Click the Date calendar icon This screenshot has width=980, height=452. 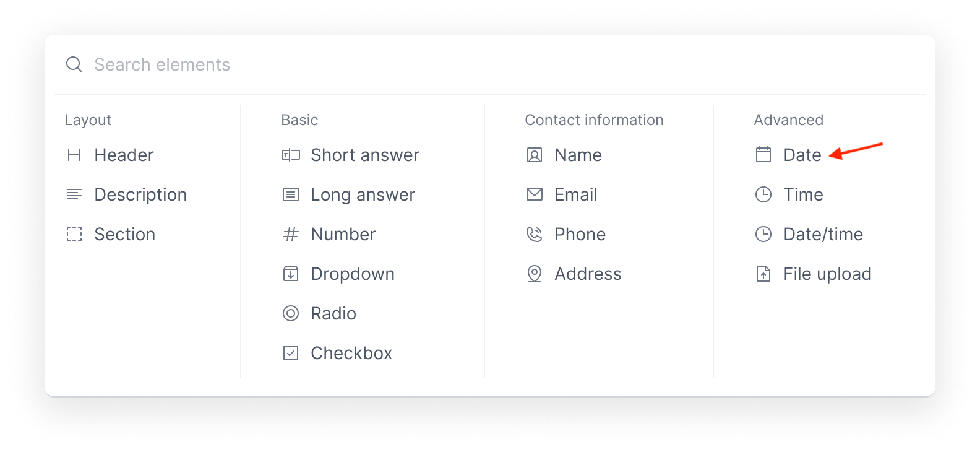tap(763, 155)
